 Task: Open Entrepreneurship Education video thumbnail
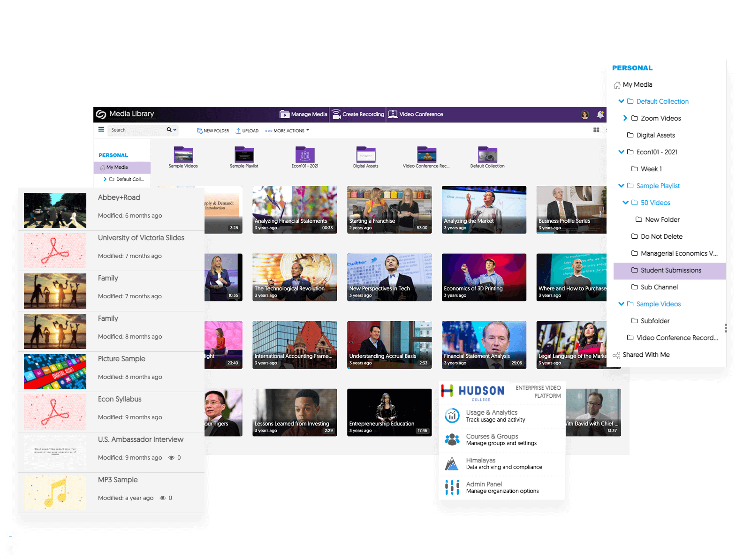coord(389,412)
